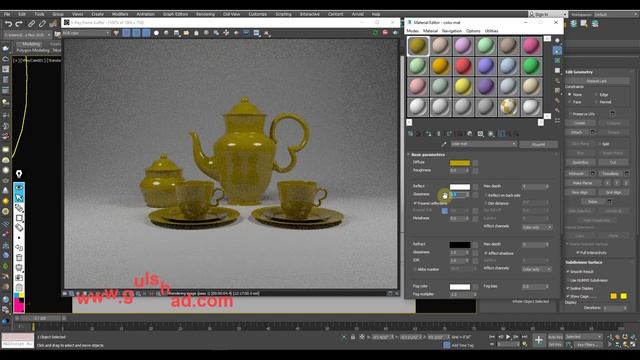Click the Undo arrow in main toolbar

click(8, 24)
